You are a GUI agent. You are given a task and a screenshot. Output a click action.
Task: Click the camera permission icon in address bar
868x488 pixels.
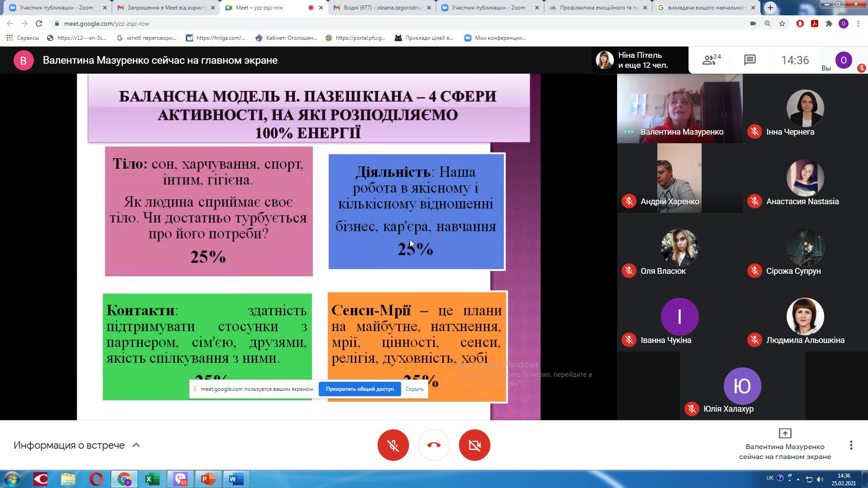753,23
